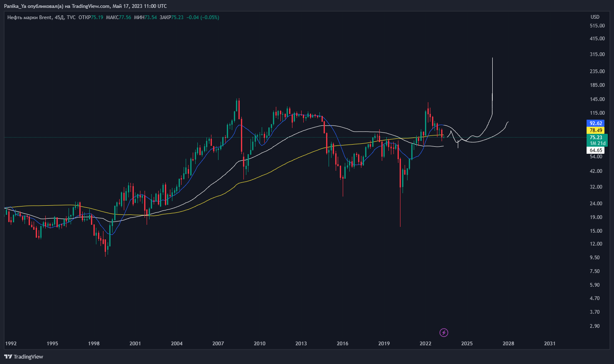The width and height of the screenshot is (614, 364).
Task: Click the blue 92.62 price label
Action: tap(595, 123)
